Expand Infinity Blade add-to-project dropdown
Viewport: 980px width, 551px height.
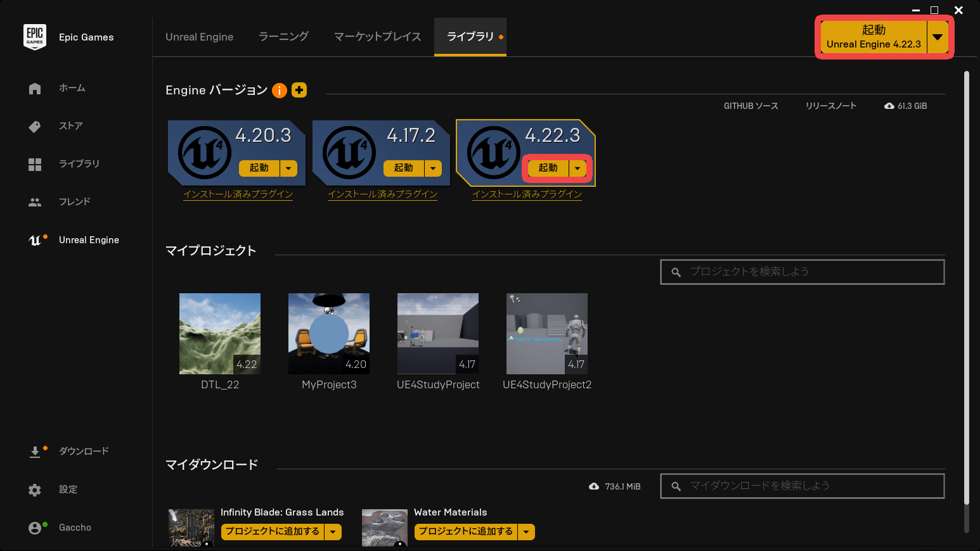[x=333, y=532]
